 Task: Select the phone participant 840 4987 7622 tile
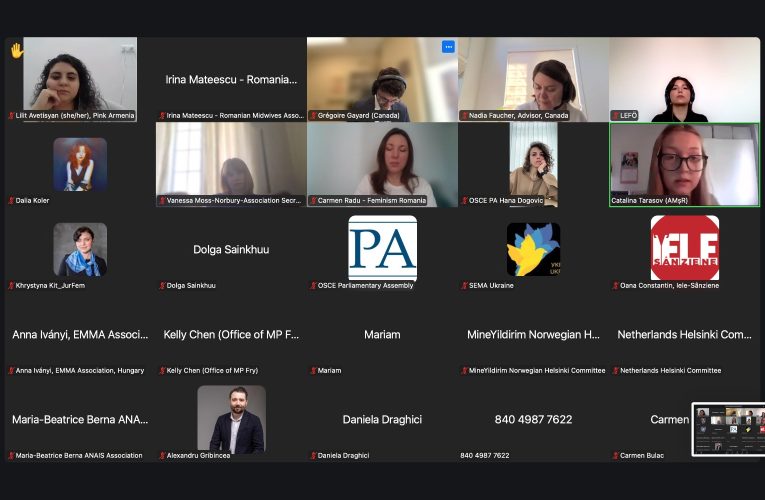pyautogui.click(x=533, y=420)
